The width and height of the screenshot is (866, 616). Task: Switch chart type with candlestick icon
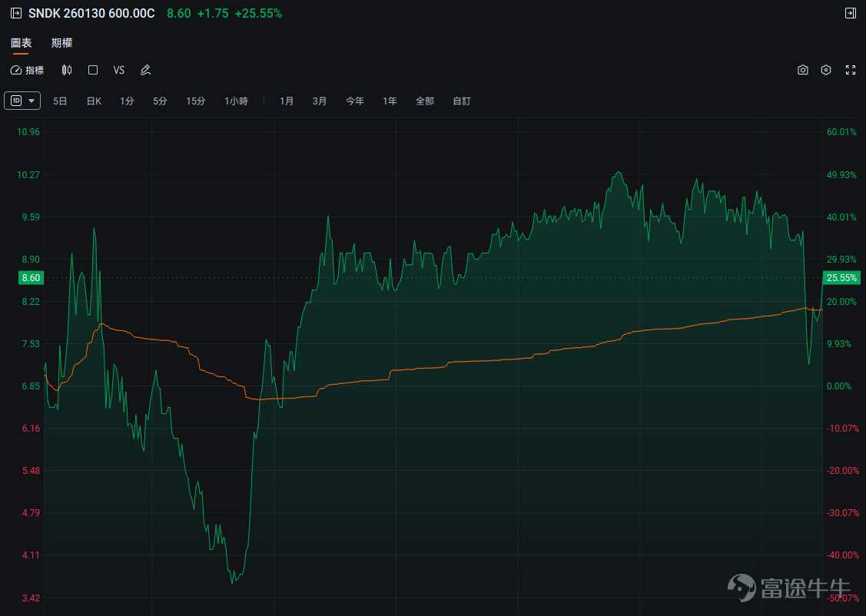click(x=67, y=70)
